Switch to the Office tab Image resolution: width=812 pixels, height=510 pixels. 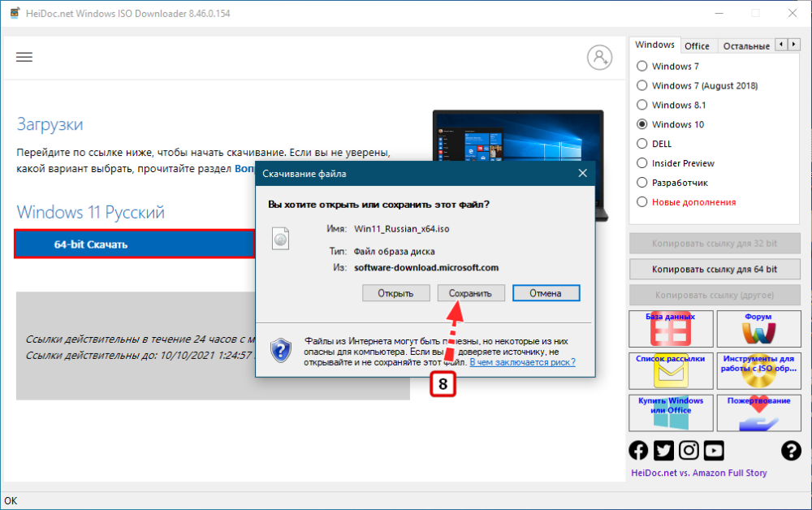click(x=697, y=46)
